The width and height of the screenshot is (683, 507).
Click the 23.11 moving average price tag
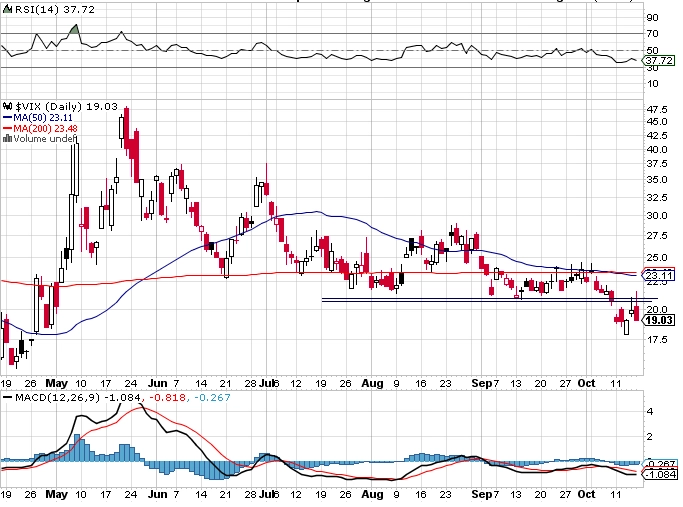(659, 275)
